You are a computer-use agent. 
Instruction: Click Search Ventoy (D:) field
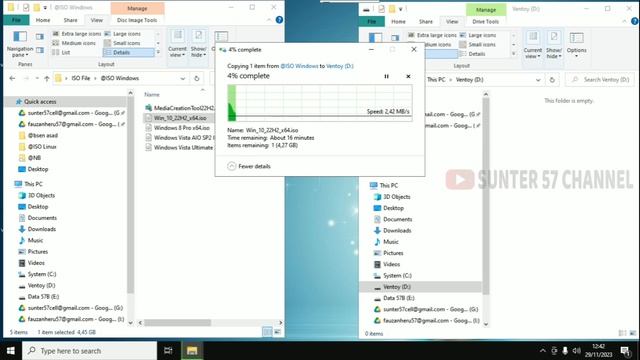(x=600, y=80)
